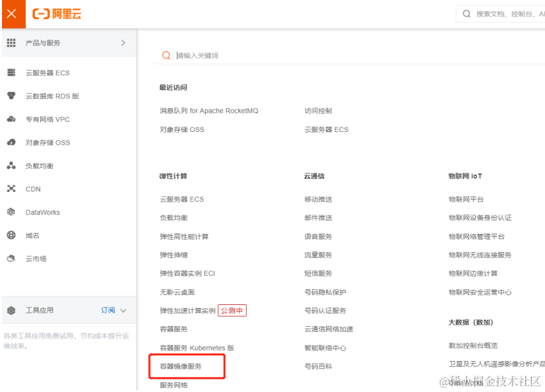Click the OSS storage icon in sidebar
Image resolution: width=545 pixels, height=392 pixels.
click(11, 142)
